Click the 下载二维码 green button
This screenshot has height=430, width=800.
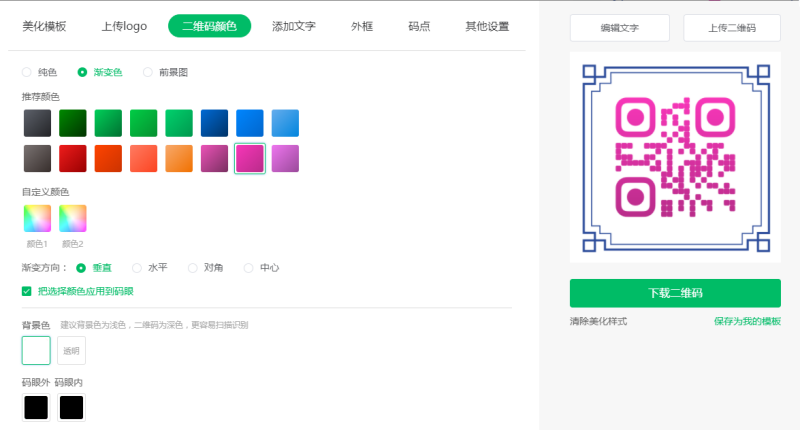click(x=675, y=293)
